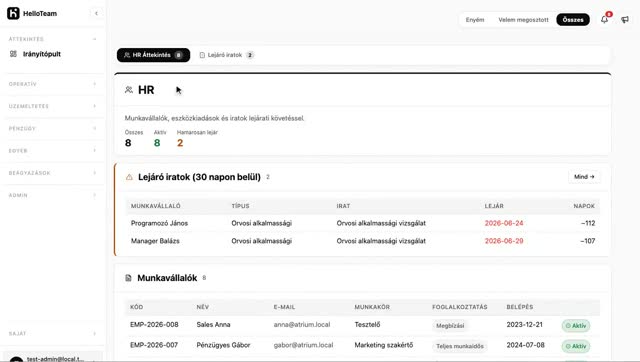This screenshot has width=640, height=362.
Task: Click the warning triangle icon beside Lejáró iratok
Action: [x=129, y=177]
